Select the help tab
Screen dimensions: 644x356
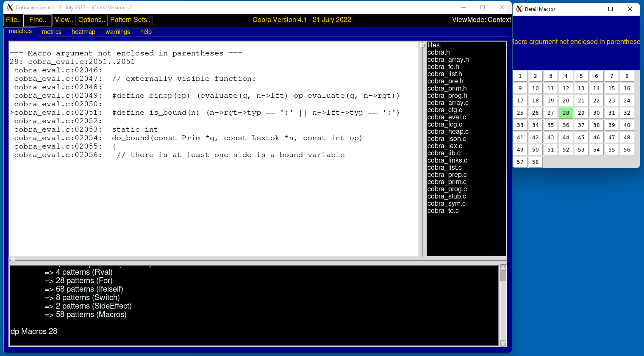point(146,32)
